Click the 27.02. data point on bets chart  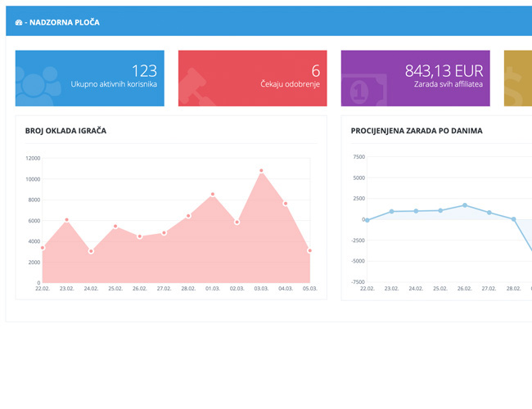pyautogui.click(x=165, y=233)
